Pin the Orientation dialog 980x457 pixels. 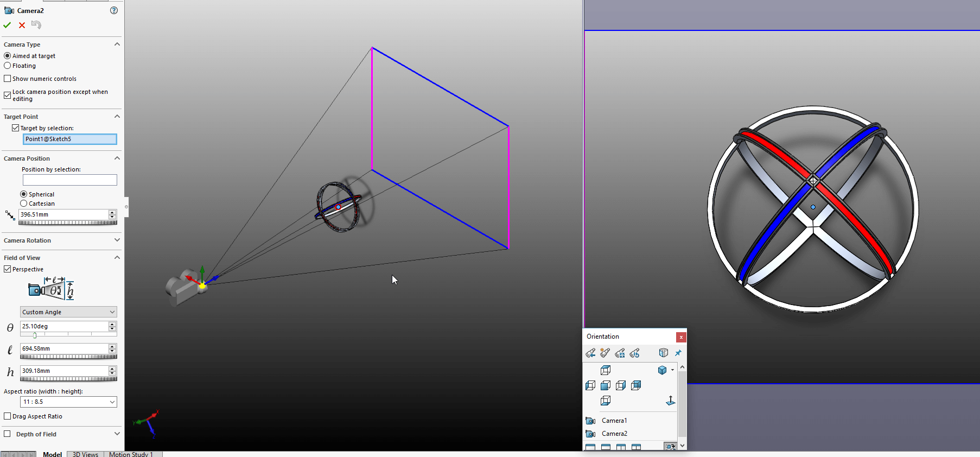(678, 353)
